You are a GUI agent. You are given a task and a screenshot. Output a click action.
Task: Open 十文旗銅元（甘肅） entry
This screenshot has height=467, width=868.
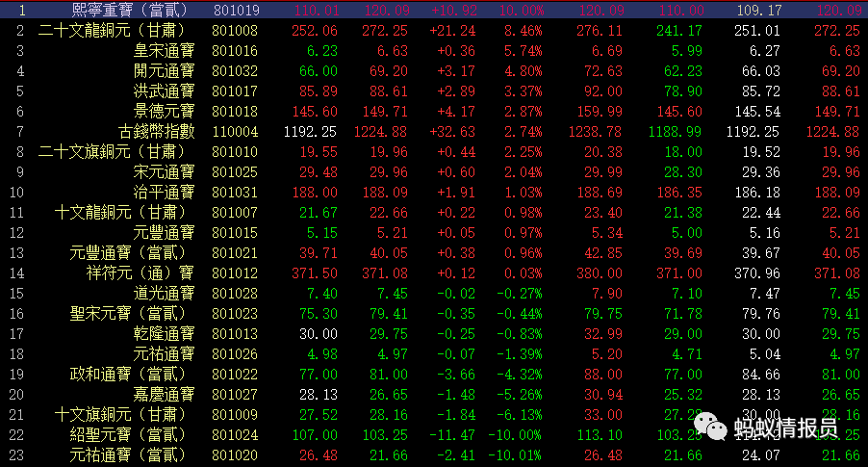(120, 415)
